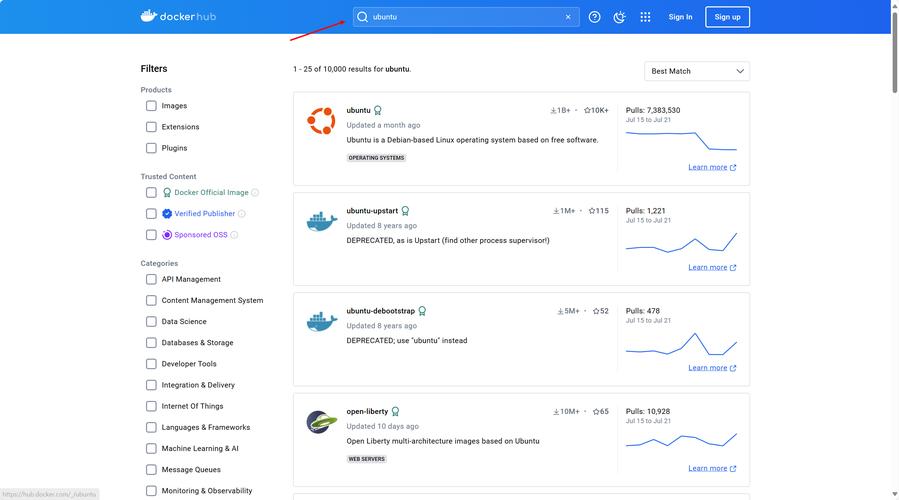Check the API Management category

tap(151, 279)
